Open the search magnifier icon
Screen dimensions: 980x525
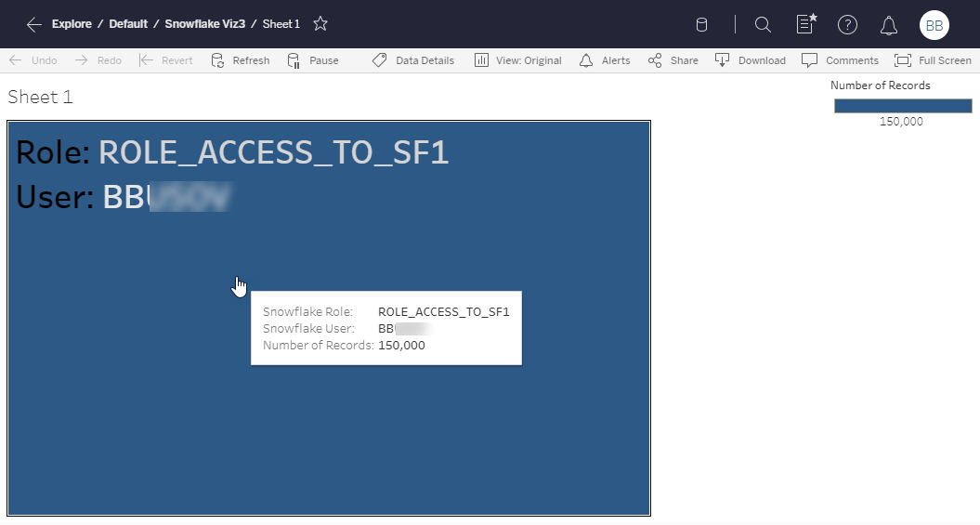(x=763, y=25)
